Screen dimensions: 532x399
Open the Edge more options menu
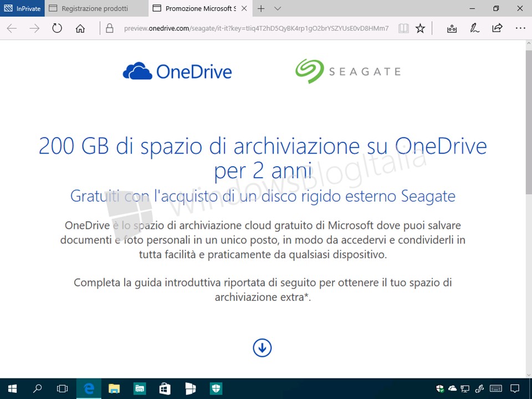pyautogui.click(x=520, y=28)
